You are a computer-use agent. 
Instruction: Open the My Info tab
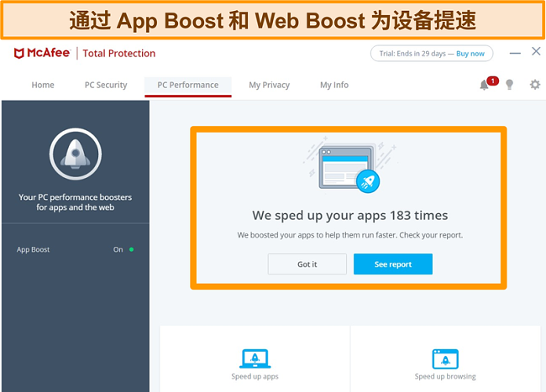[334, 86]
